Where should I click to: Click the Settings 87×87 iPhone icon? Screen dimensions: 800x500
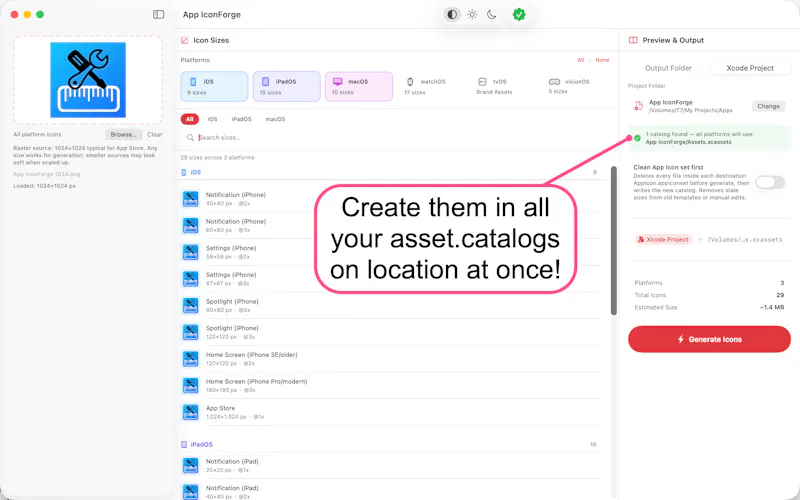pyautogui.click(x=191, y=279)
